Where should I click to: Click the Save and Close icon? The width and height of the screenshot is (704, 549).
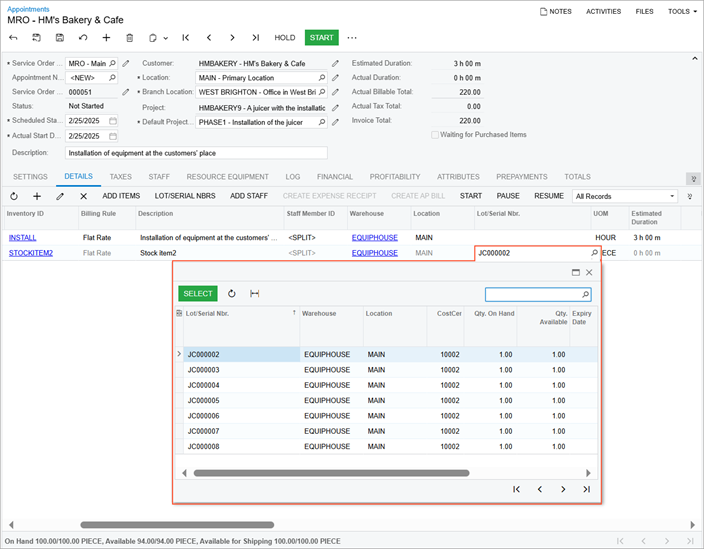pyautogui.click(x=36, y=38)
